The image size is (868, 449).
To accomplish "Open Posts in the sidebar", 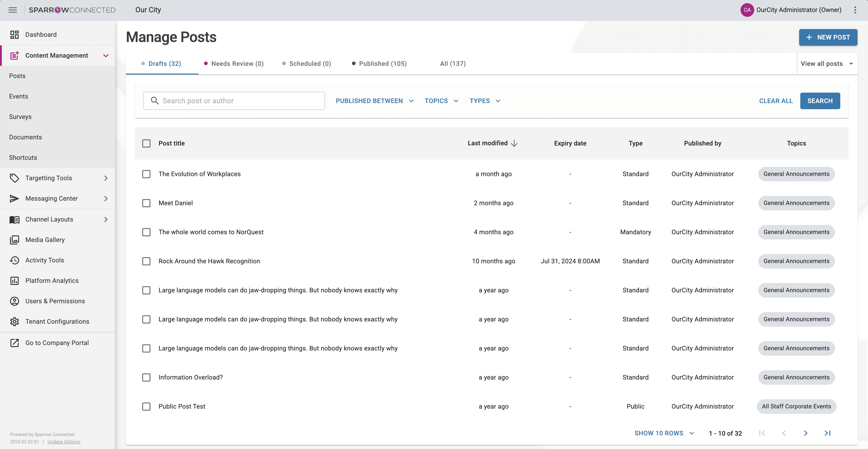I will 17,76.
